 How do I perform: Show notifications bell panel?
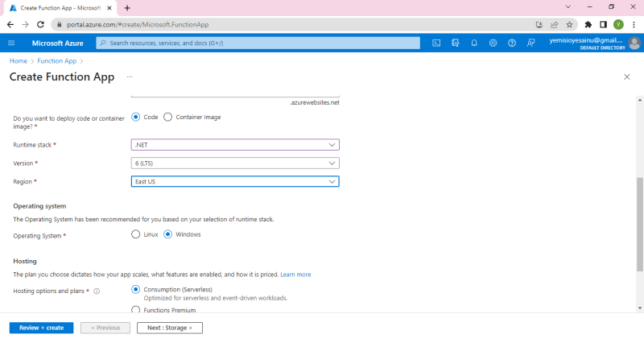[x=474, y=43]
